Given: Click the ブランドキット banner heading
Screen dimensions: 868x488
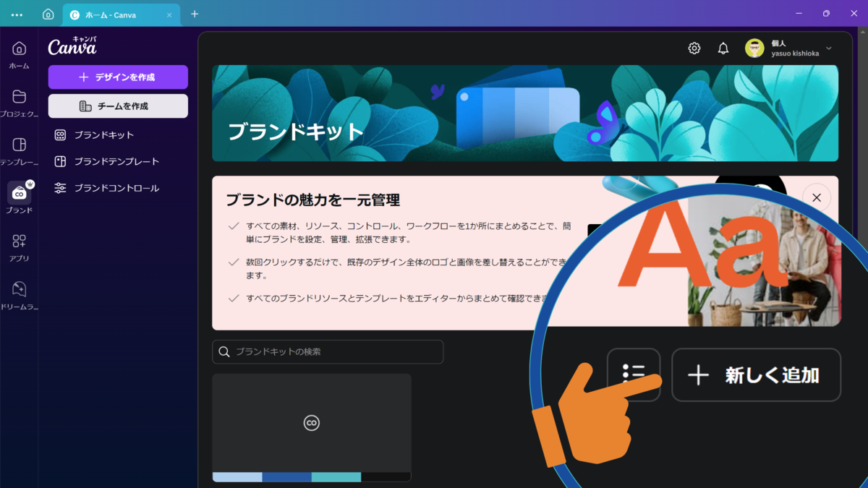Looking at the screenshot, I should pos(296,132).
